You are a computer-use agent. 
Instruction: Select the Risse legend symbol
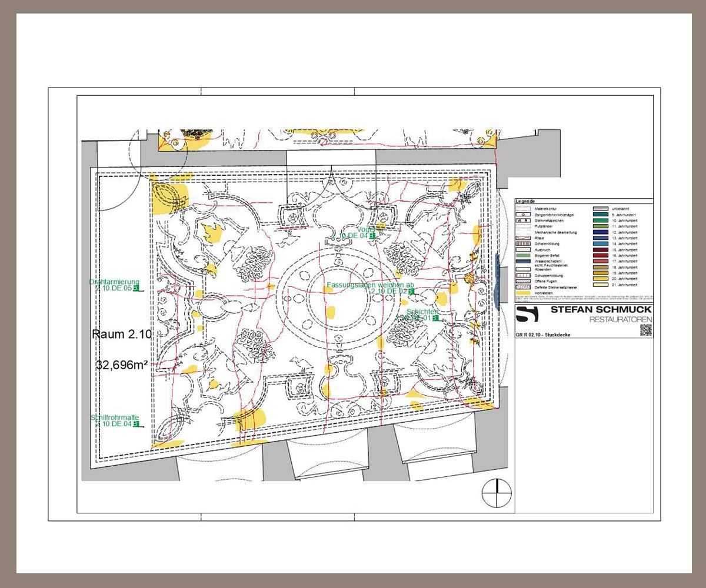[523, 238]
